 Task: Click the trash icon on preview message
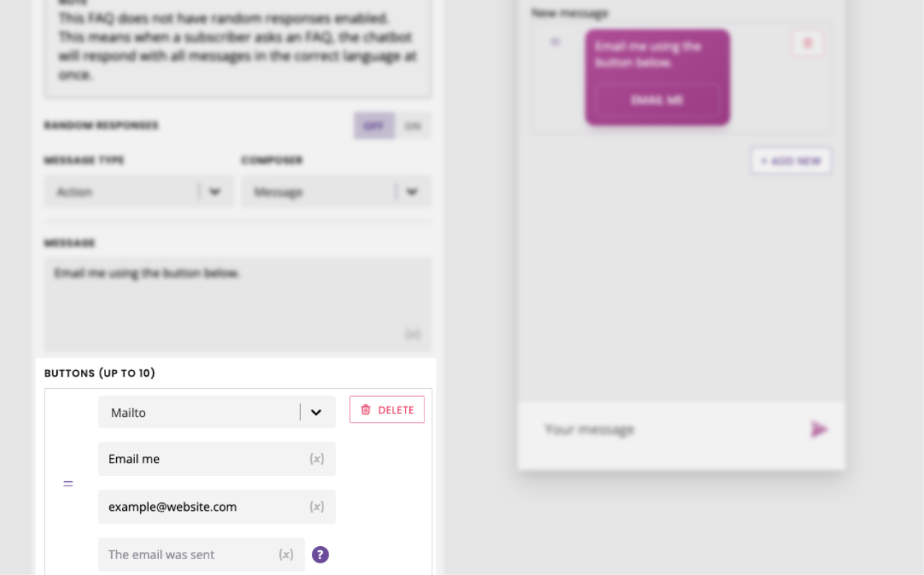point(808,43)
